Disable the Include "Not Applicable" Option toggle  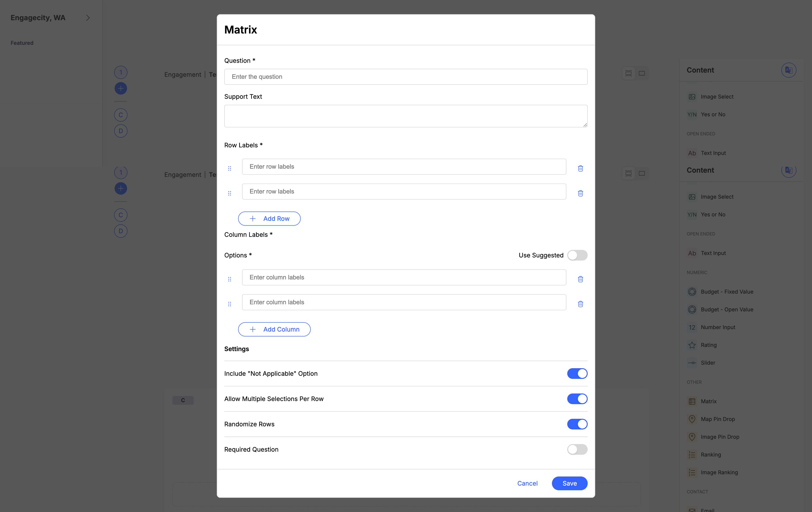tap(577, 374)
